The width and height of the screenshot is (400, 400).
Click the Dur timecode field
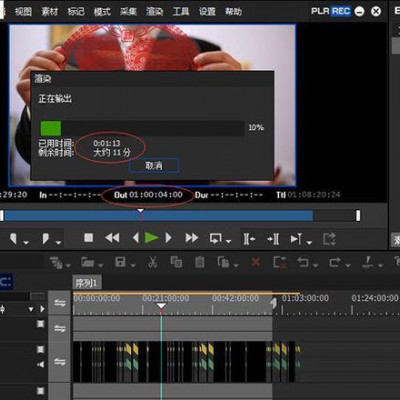tap(237, 195)
